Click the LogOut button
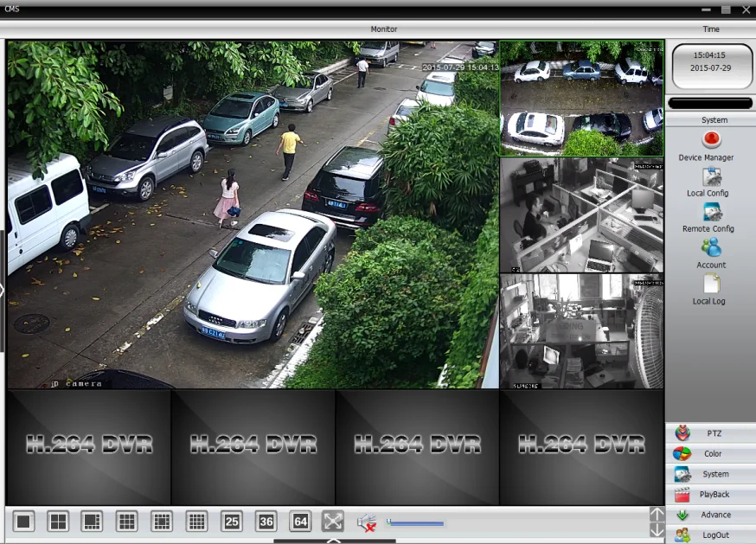 tap(711, 535)
